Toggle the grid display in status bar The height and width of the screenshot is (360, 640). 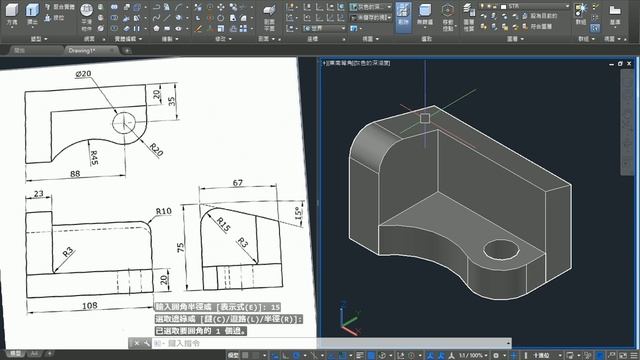[245, 356]
